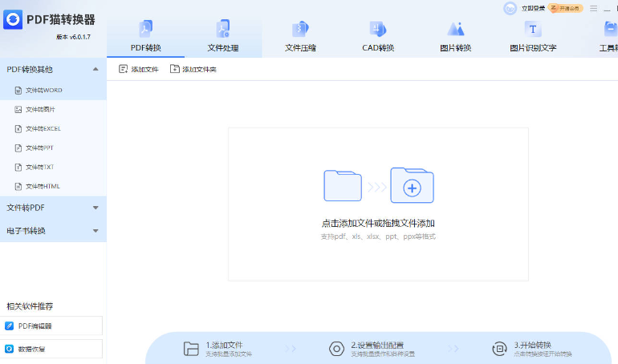618x364 pixels.
Task: Select 文件转HTML in the sidebar
Action: pyautogui.click(x=43, y=186)
